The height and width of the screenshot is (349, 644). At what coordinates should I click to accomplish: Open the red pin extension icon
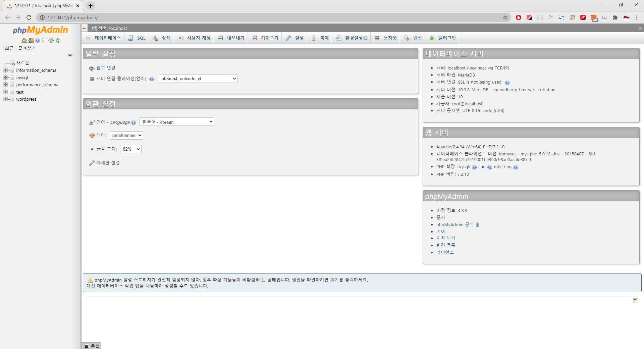[x=583, y=17]
